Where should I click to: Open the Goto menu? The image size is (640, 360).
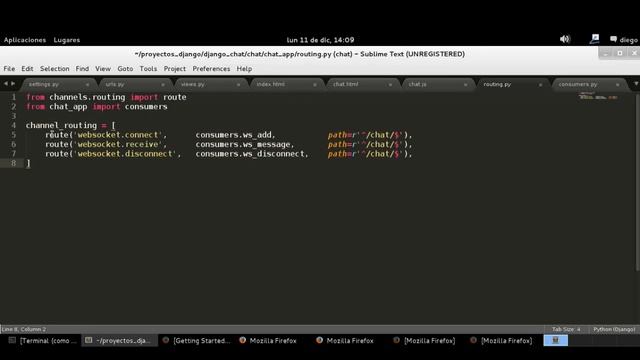[125, 69]
